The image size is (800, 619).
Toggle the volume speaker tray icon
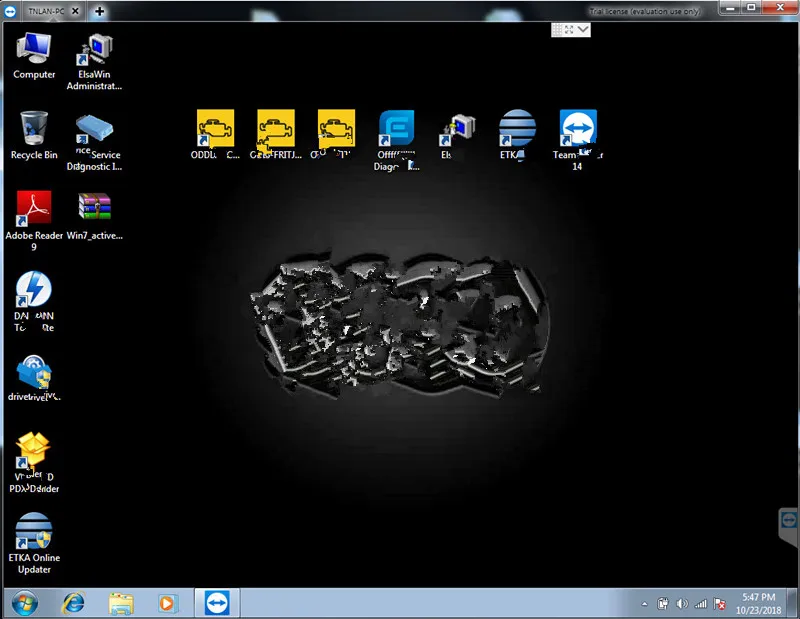tap(682, 604)
